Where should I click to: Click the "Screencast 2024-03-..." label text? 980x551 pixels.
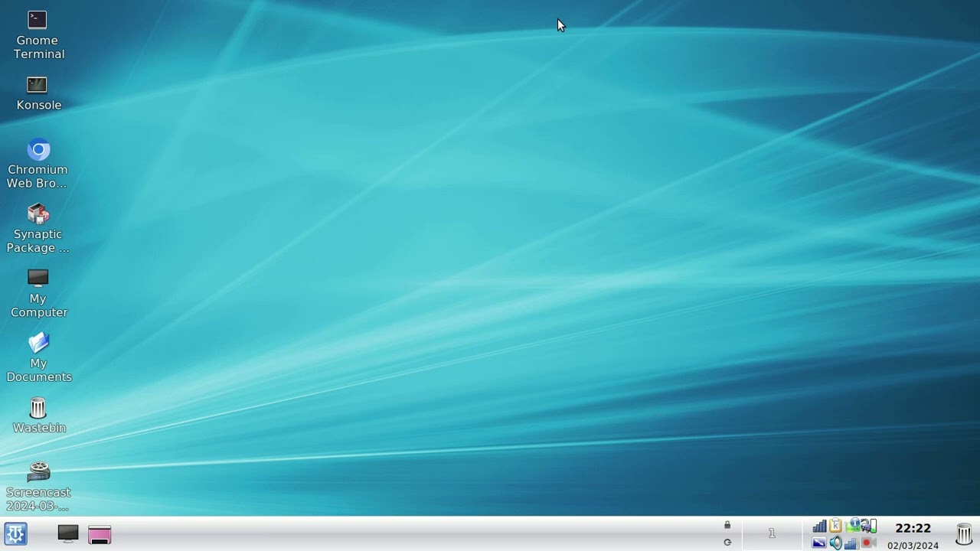pyautogui.click(x=38, y=499)
